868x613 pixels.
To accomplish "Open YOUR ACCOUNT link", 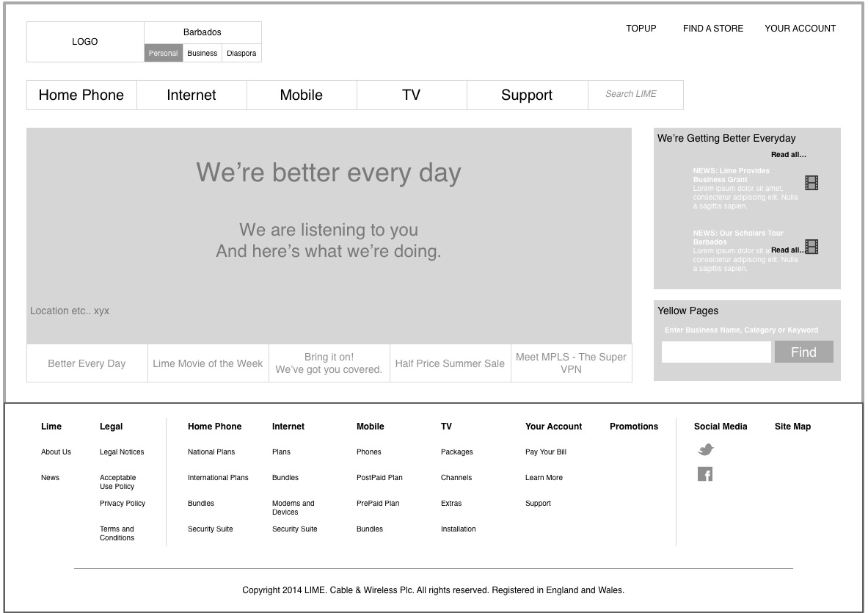I will [x=800, y=28].
